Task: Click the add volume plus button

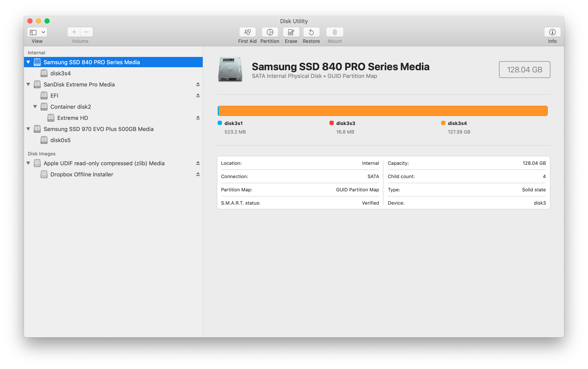Action: pos(74,32)
